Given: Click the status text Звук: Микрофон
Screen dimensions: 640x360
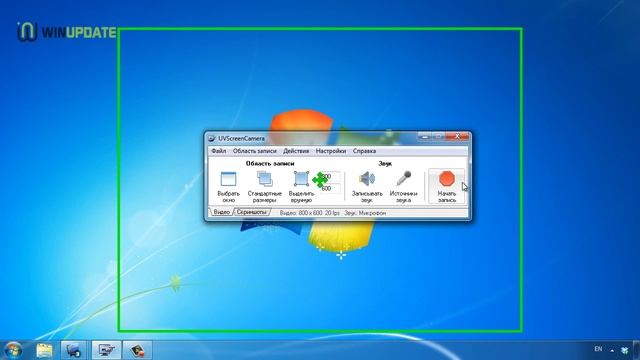Looking at the screenshot, I should click(x=365, y=213).
